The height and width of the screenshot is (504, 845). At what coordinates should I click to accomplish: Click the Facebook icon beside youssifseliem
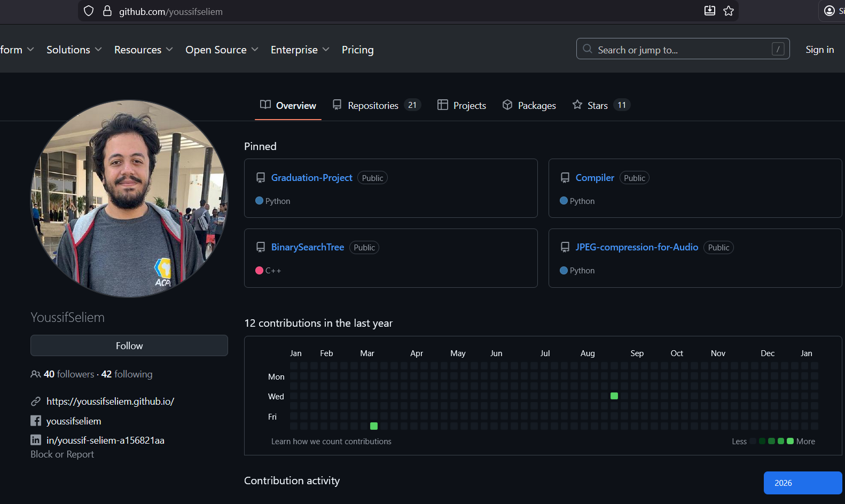tap(36, 421)
